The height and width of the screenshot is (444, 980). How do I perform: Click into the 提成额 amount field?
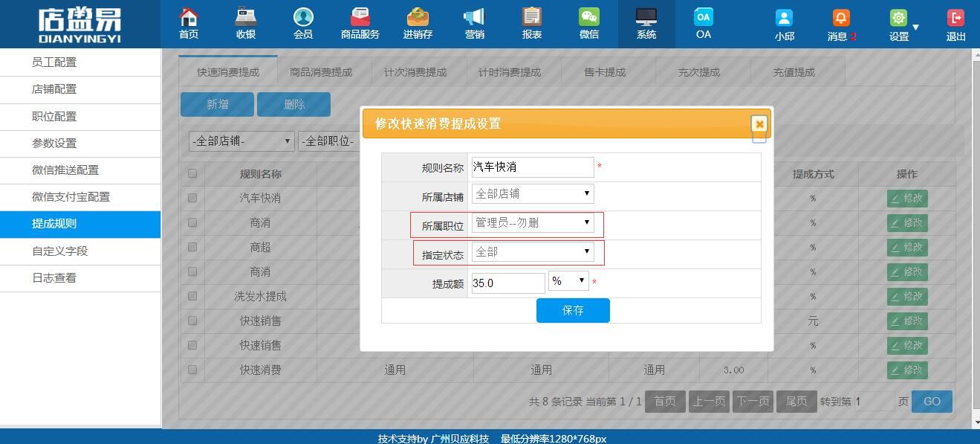click(508, 283)
